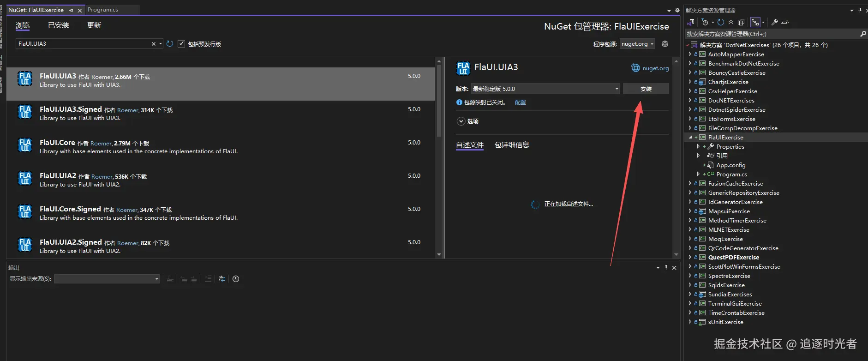Click Roemer author link on FlaUI.Core row

click(x=101, y=144)
